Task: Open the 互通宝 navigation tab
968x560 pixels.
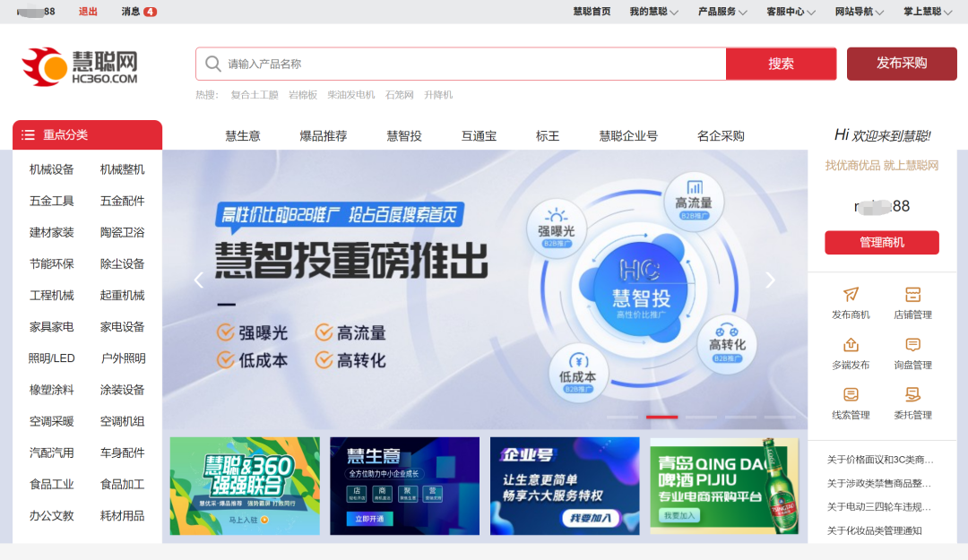Action: pos(479,136)
